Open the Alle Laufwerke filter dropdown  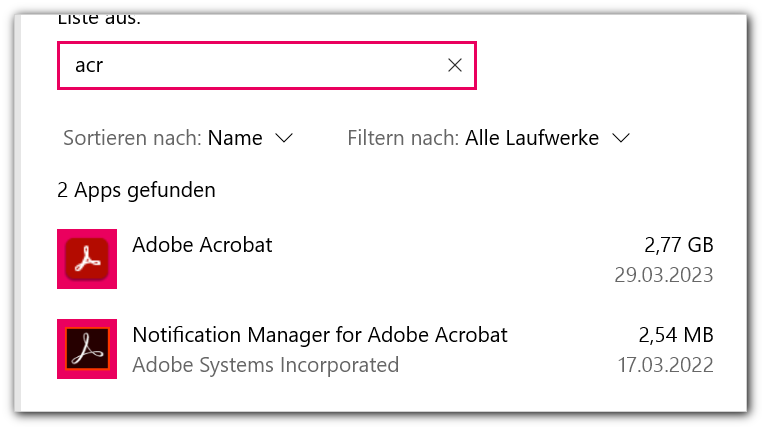point(532,138)
